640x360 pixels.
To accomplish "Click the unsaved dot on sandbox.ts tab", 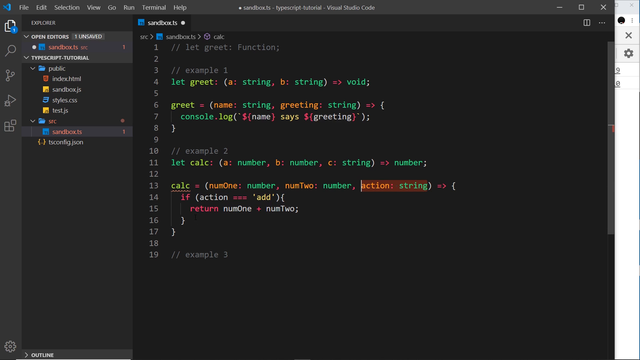I will pos(183,23).
